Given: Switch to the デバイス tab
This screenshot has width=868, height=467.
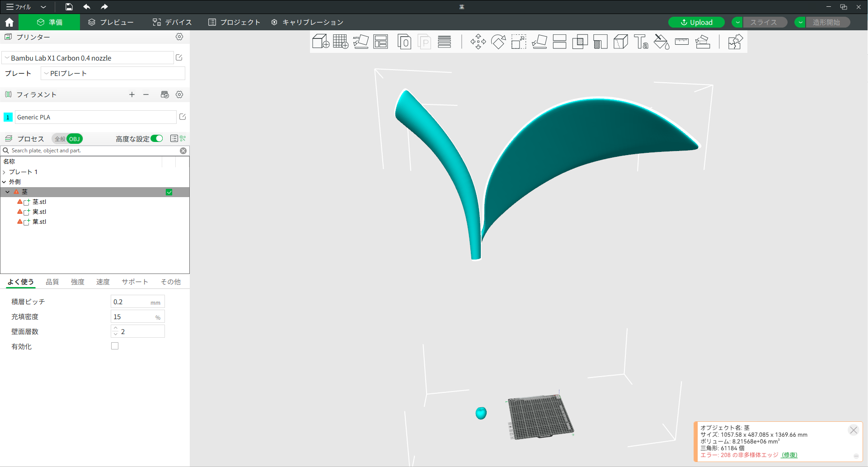Looking at the screenshot, I should pos(172,22).
